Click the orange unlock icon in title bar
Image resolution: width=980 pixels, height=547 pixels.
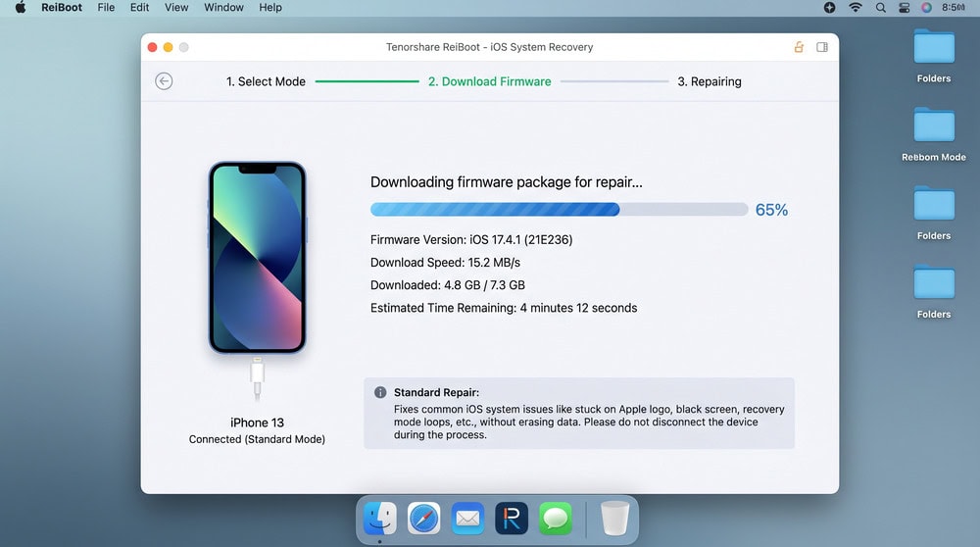[x=799, y=47]
